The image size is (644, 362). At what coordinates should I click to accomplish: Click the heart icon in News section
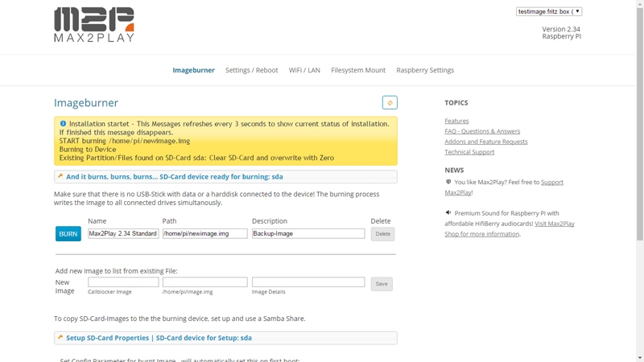pos(448,182)
